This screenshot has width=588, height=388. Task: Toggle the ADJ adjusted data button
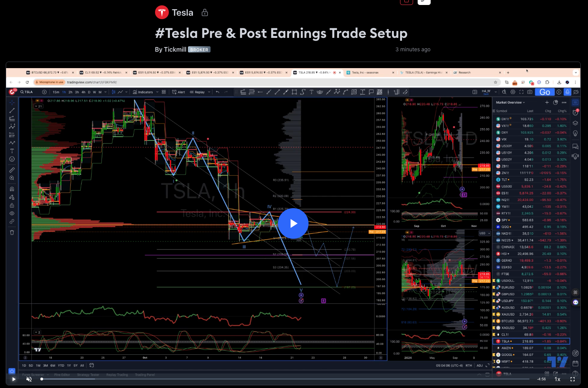(x=480, y=365)
